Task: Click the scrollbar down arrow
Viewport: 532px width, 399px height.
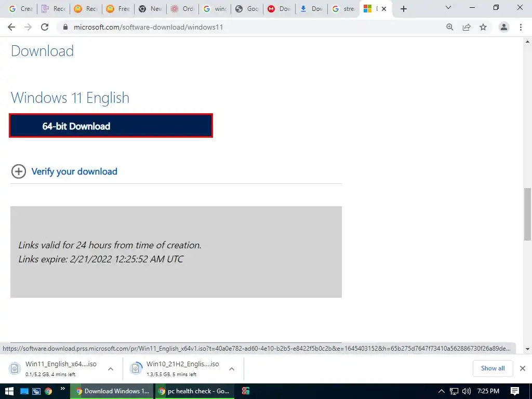Action: [528, 349]
